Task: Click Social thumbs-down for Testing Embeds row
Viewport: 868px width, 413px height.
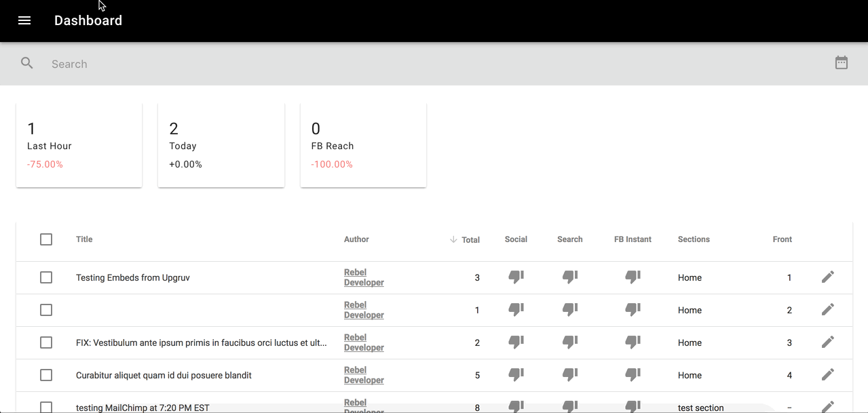Action: click(x=516, y=277)
